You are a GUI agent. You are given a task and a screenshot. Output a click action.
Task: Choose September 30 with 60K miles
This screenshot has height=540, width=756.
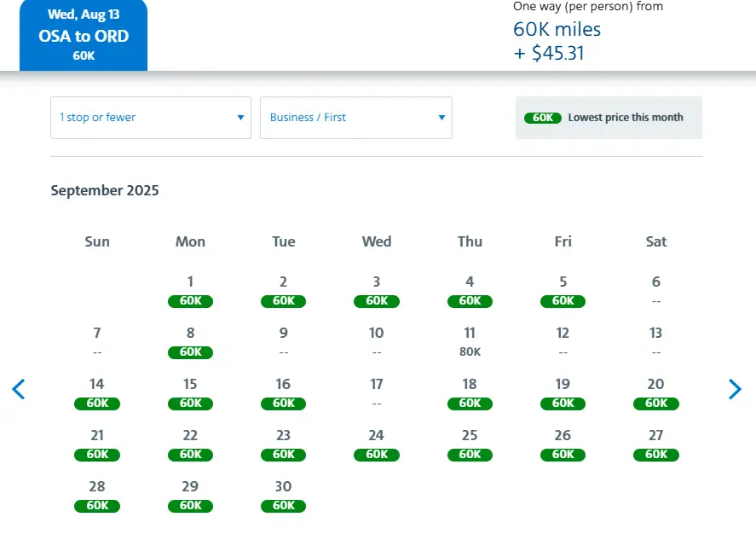point(283,496)
